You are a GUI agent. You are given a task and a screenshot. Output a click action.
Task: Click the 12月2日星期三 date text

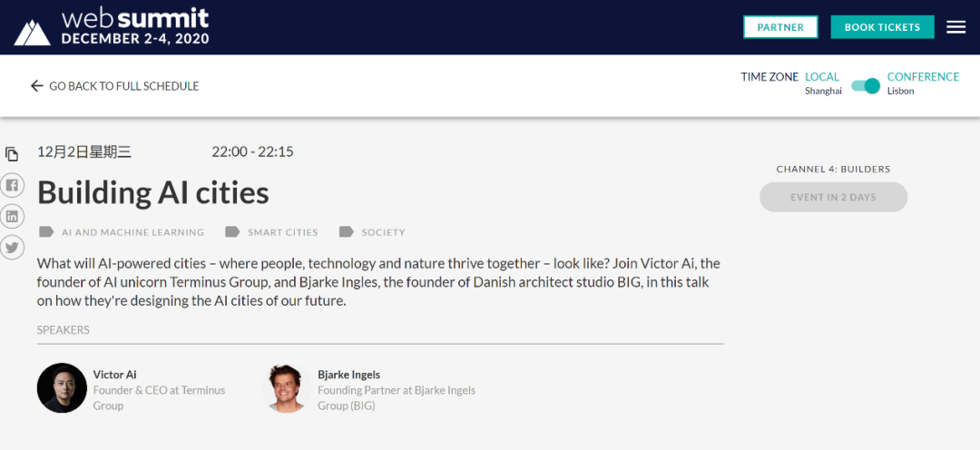(x=84, y=152)
